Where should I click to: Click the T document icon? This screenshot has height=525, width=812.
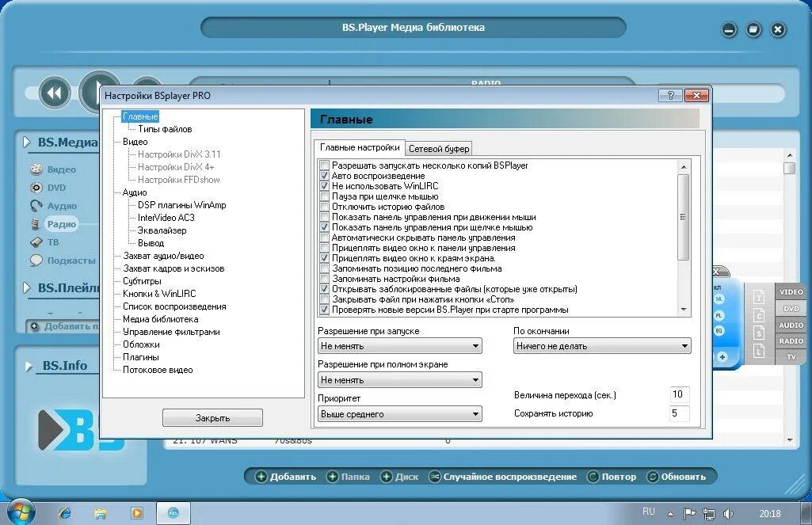(759, 297)
